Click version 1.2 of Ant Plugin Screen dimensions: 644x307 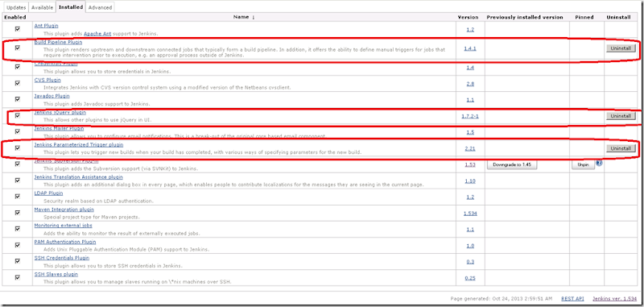470,30
